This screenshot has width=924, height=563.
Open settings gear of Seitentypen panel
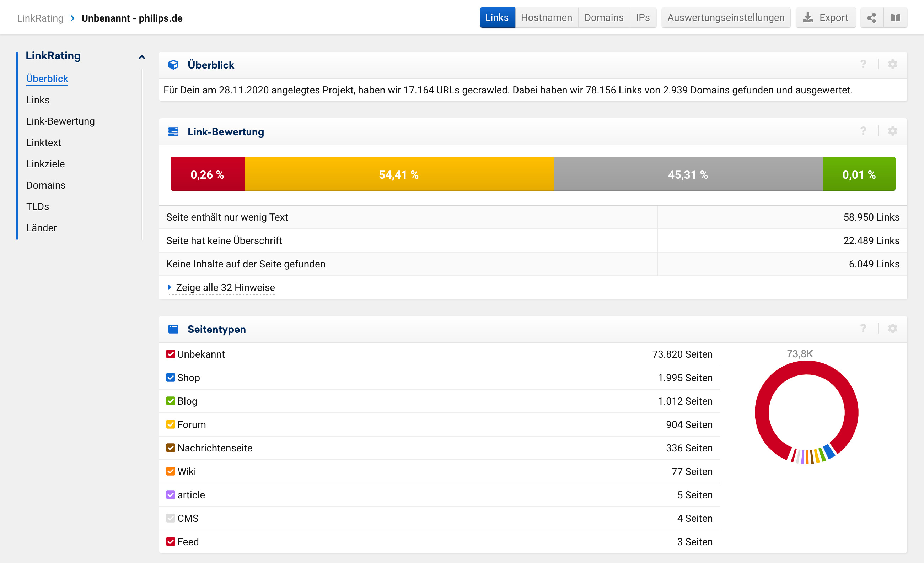(x=892, y=328)
